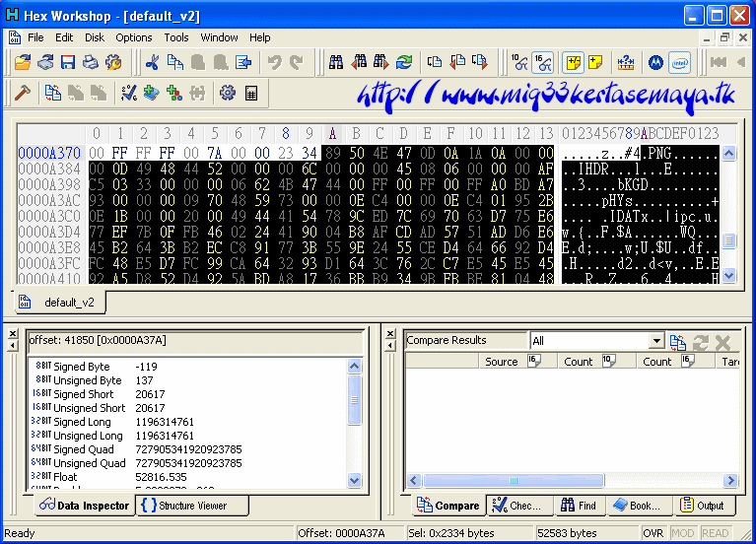Switch to the Structure Viewer tab
The width and height of the screenshot is (756, 544).
(192, 506)
